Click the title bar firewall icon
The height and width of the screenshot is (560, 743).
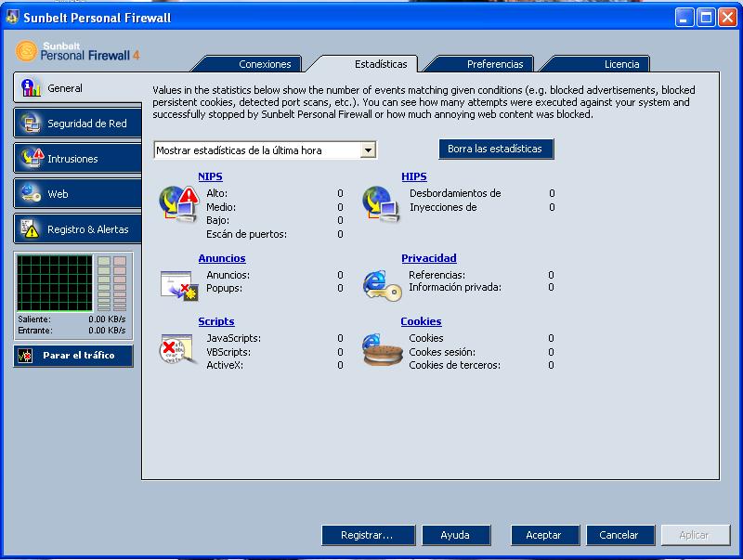click(12, 17)
